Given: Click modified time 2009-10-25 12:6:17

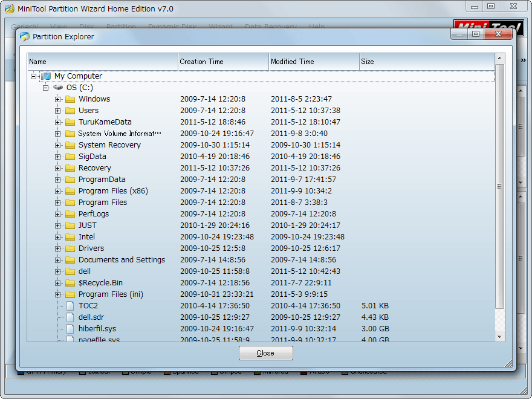Looking at the screenshot, I should click(x=305, y=248).
